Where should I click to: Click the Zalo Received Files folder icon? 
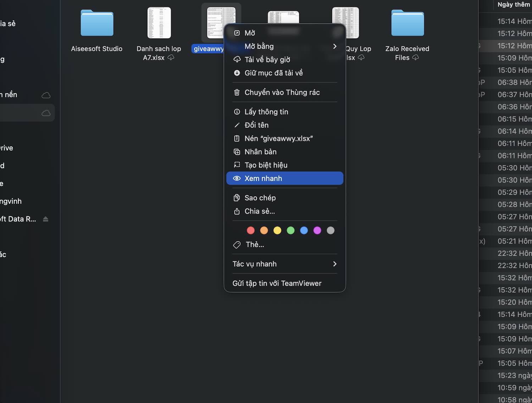click(407, 23)
